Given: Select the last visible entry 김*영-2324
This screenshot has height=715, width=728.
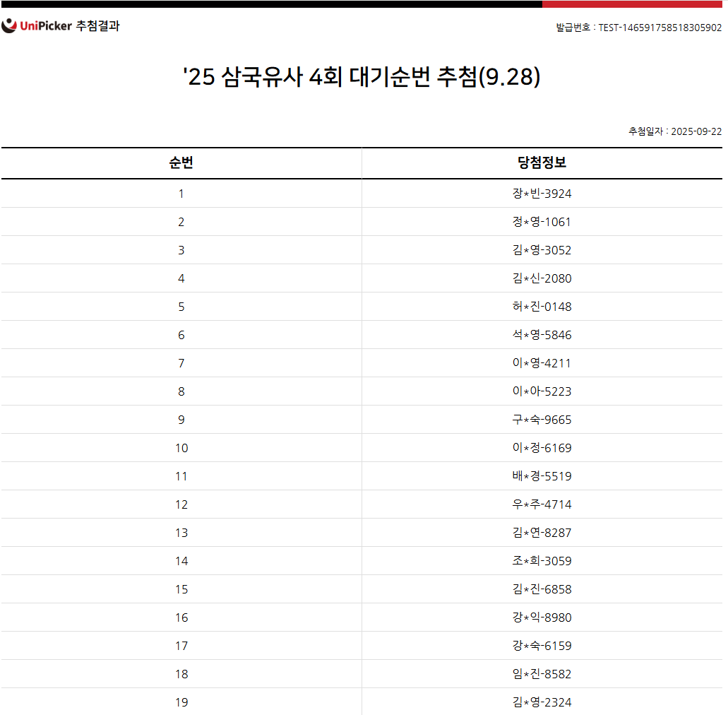Looking at the screenshot, I should 542,702.
